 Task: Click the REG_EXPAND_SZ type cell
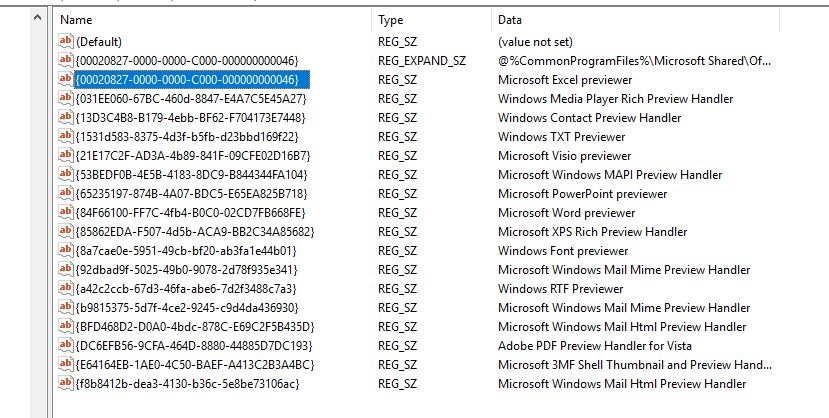coord(422,60)
